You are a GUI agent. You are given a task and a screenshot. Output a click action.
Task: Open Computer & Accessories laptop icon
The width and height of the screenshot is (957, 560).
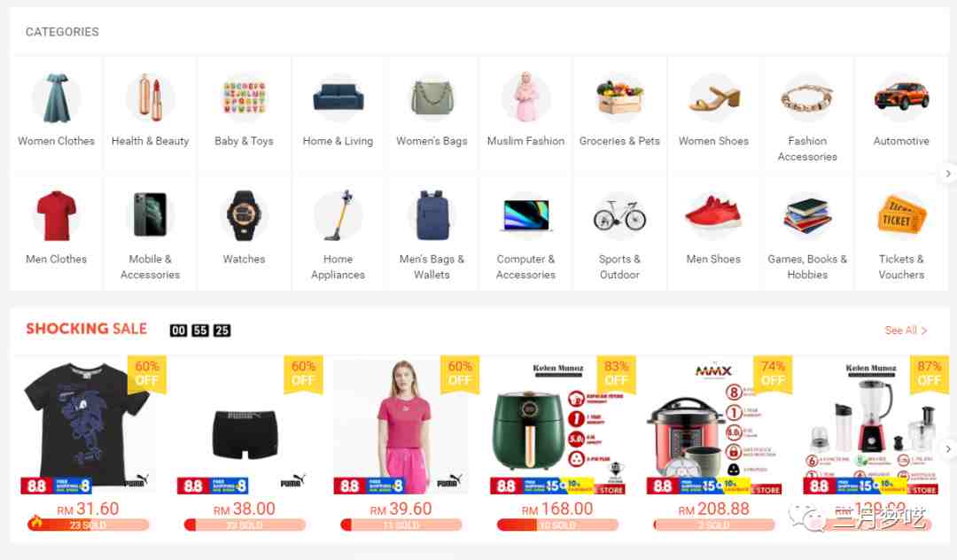[x=525, y=215]
